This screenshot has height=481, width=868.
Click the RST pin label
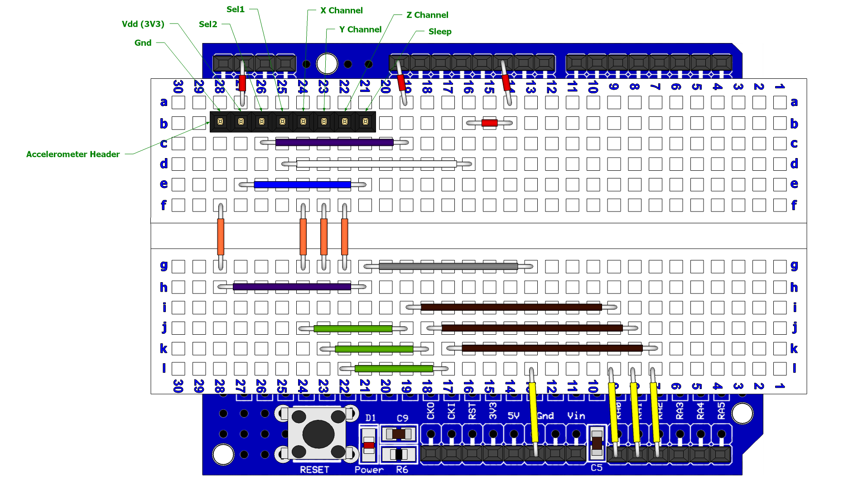(x=472, y=411)
